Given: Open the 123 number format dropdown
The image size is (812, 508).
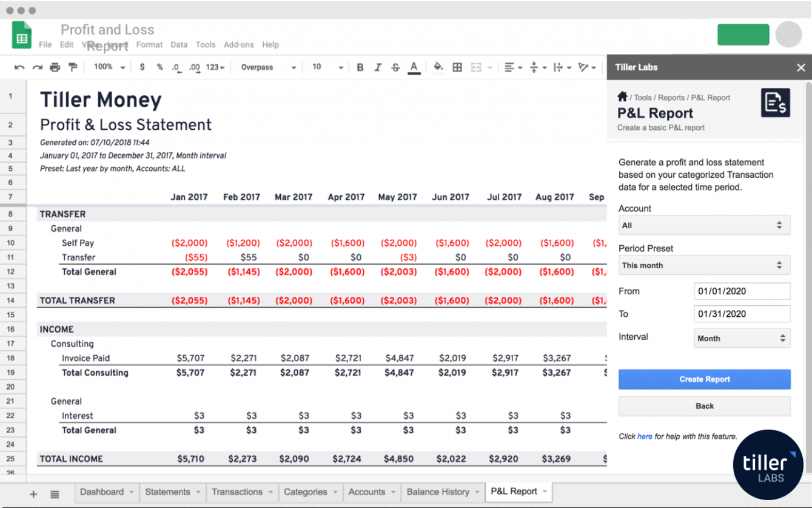Looking at the screenshot, I should [215, 67].
